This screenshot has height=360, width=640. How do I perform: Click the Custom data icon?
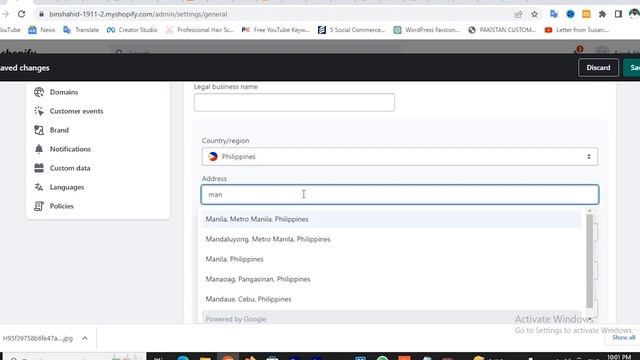pos(39,168)
